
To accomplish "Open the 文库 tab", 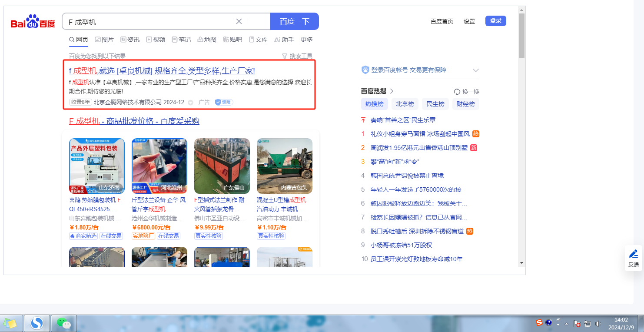I will pos(258,40).
